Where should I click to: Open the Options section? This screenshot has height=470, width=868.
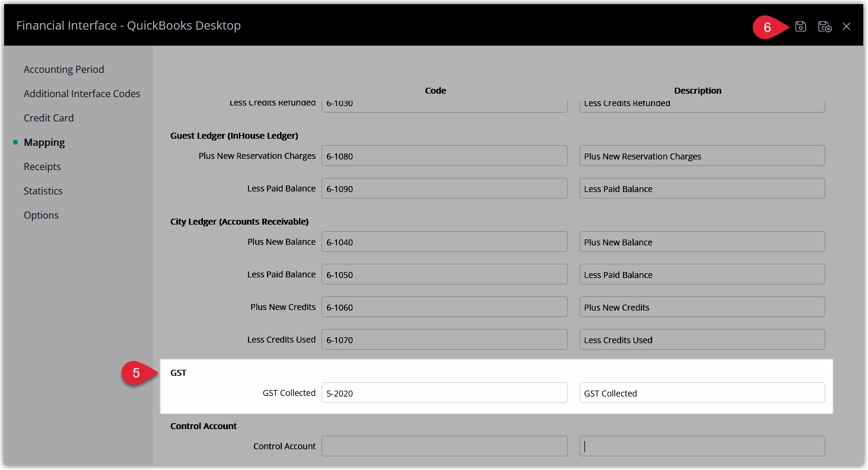(x=42, y=215)
